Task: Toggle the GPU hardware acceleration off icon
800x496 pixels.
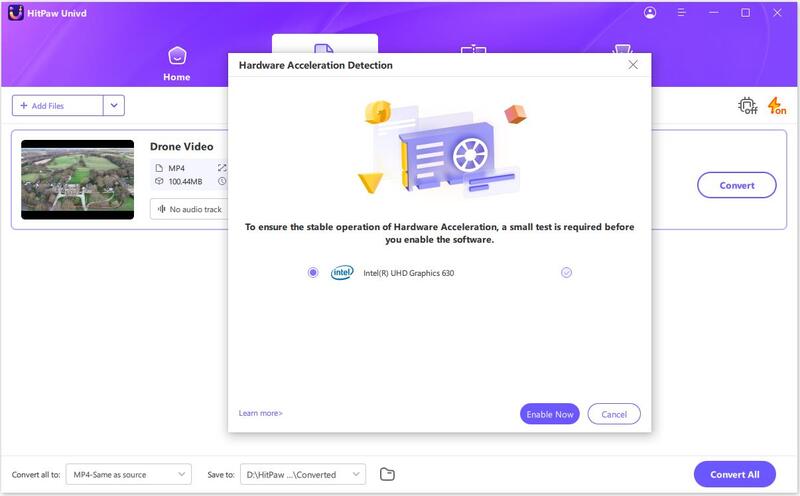Action: [x=747, y=106]
